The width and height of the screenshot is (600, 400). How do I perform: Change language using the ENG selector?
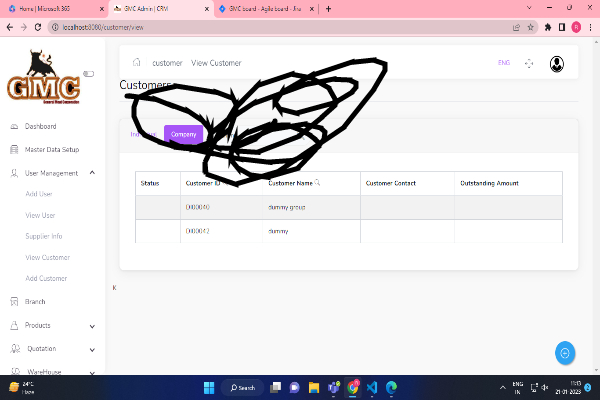click(x=503, y=63)
